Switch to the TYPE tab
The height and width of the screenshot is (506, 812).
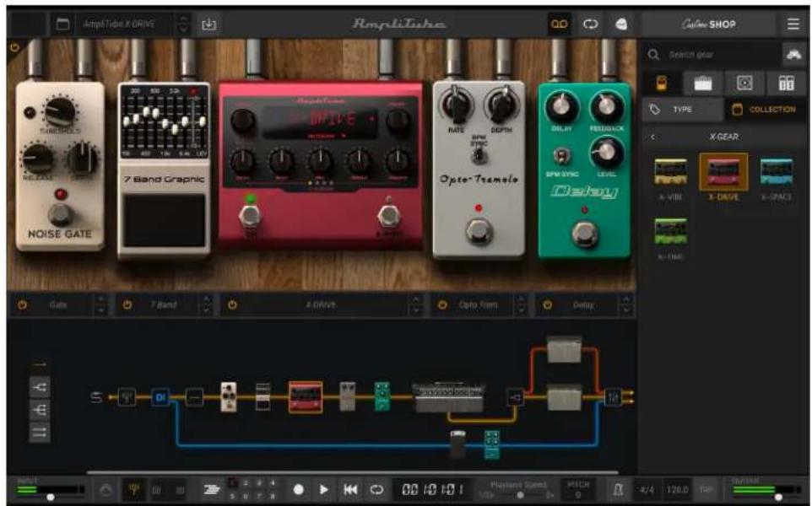pos(683,109)
